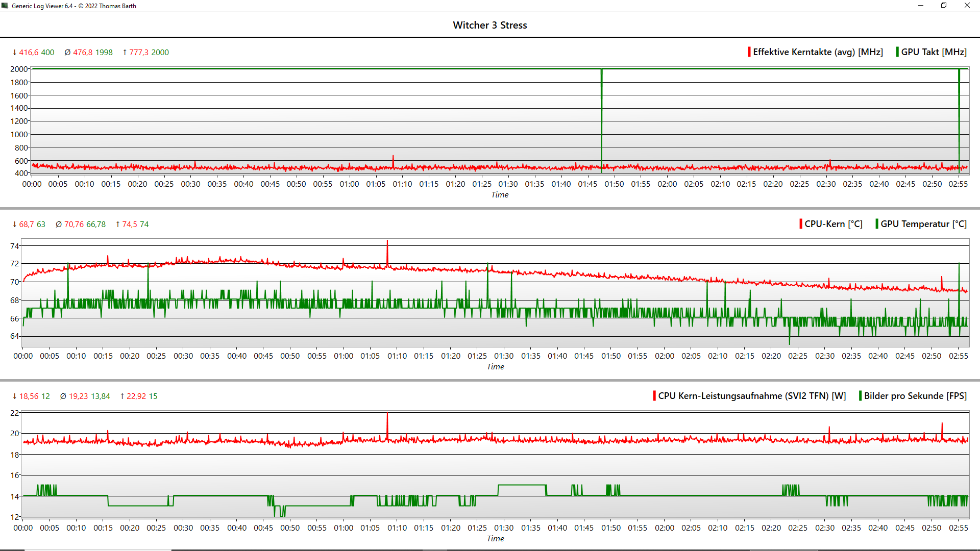Click the red CPU-Kern legend marker
Screen dimensions: 980x551
(x=800, y=224)
